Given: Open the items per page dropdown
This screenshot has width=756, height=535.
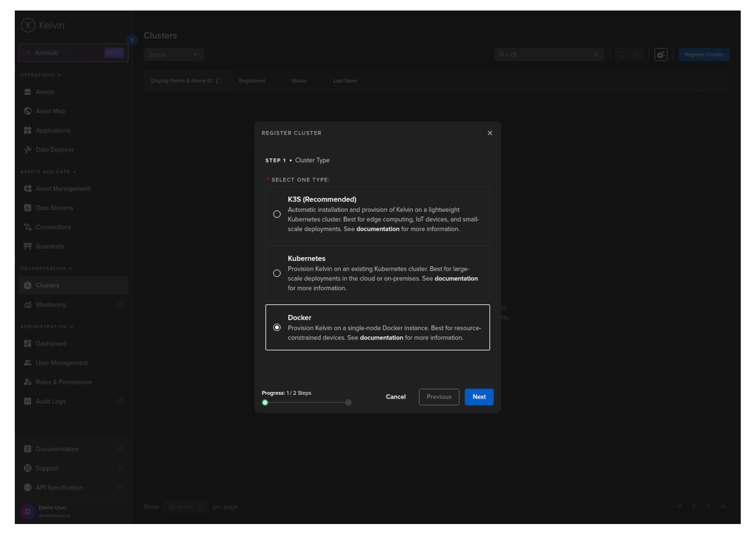Looking at the screenshot, I should [x=185, y=507].
